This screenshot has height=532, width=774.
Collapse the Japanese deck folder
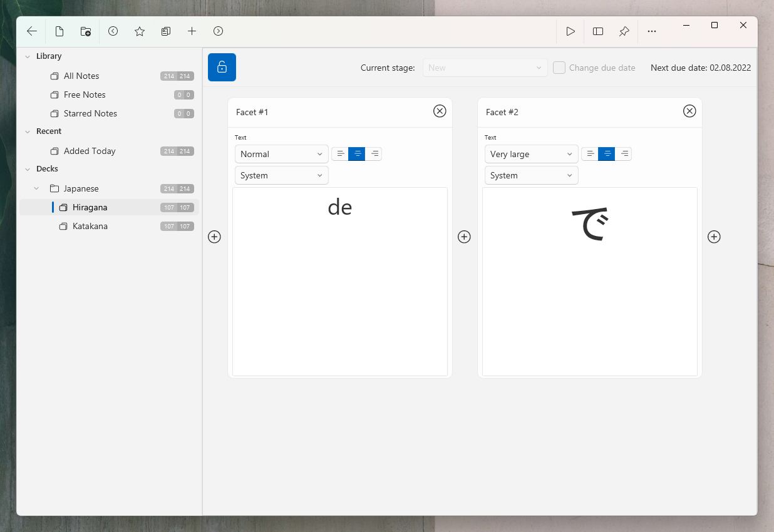pos(36,188)
